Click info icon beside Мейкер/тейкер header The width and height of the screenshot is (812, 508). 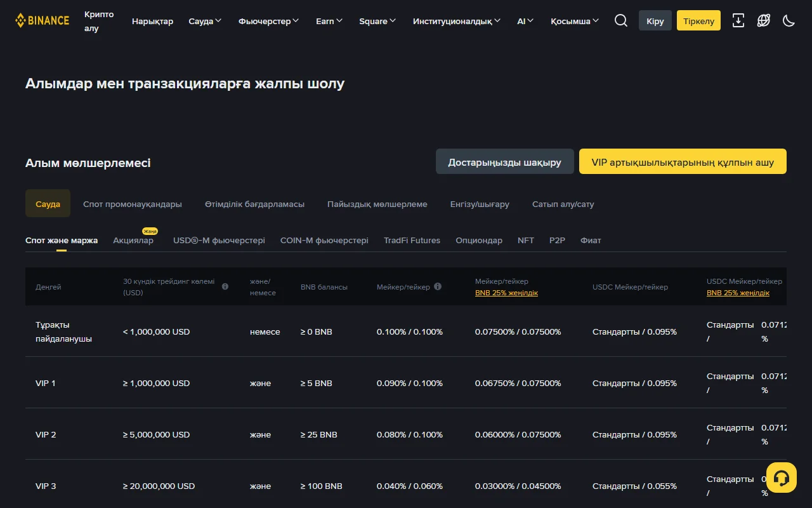click(x=438, y=286)
